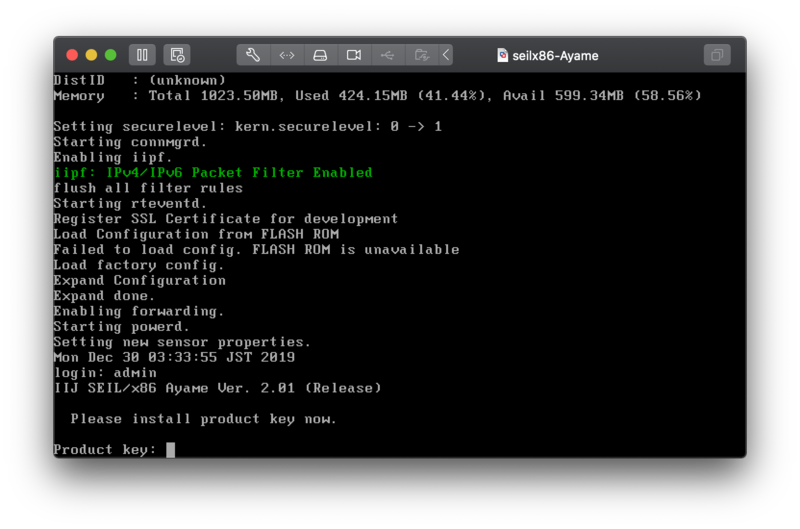Image resolution: width=800 pixels, height=529 pixels.
Task: Pause the virtual machine
Action: (x=142, y=55)
